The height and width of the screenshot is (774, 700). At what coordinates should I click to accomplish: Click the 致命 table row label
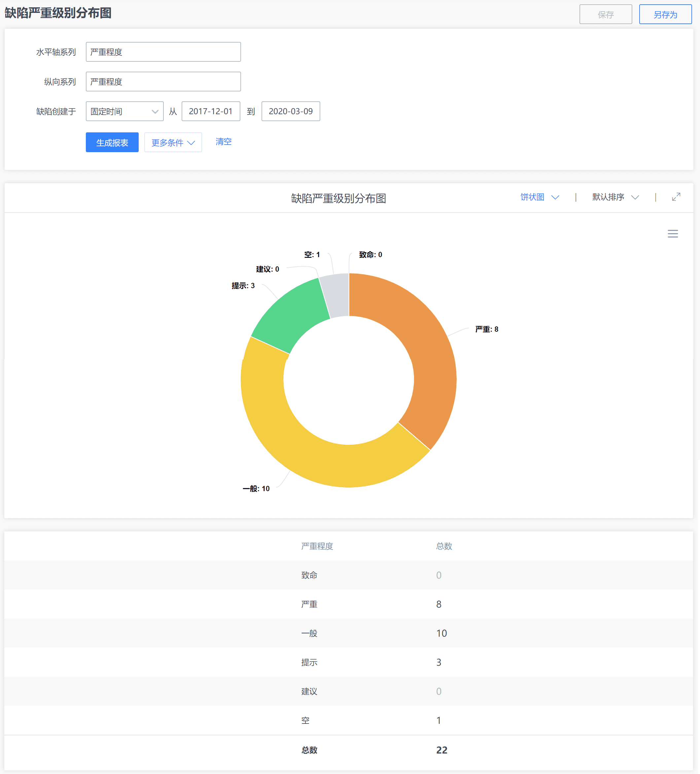pyautogui.click(x=309, y=575)
